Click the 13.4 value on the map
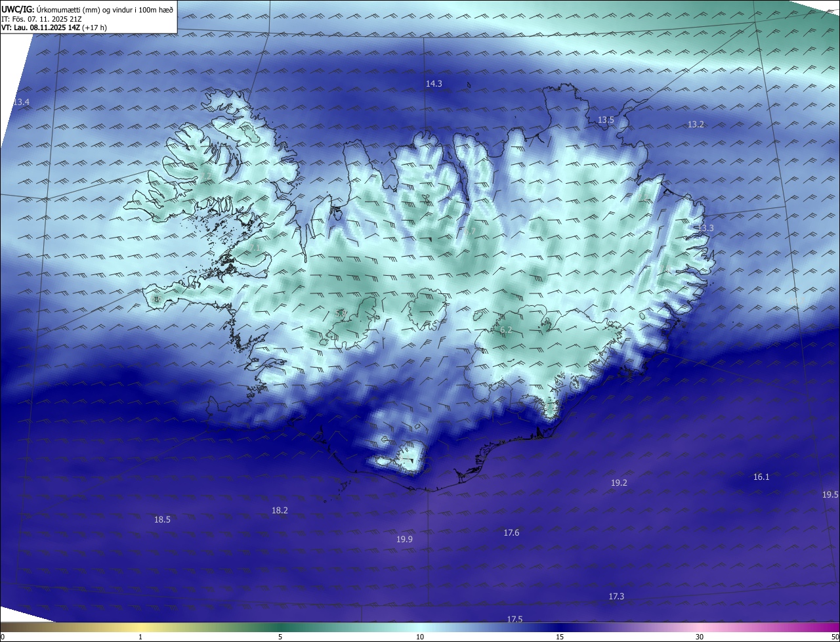Screen dimensions: 840x642 click(x=21, y=102)
